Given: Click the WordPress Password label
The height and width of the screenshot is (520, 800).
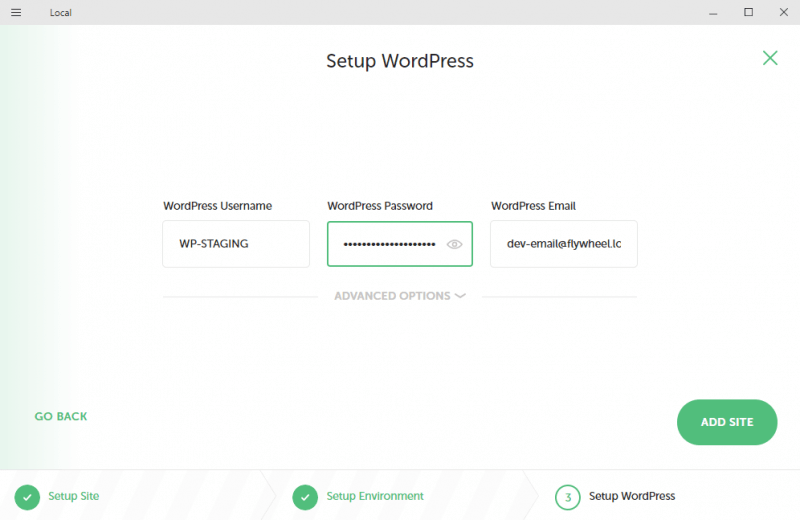Looking at the screenshot, I should 380,206.
